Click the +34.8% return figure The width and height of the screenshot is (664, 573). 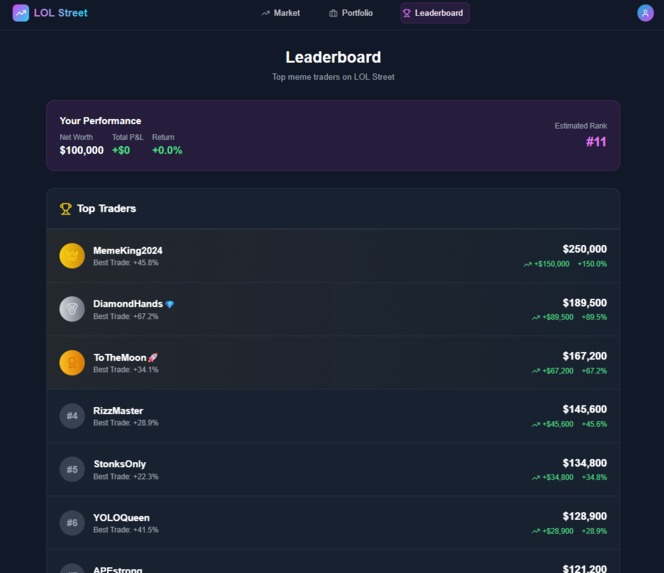point(594,478)
